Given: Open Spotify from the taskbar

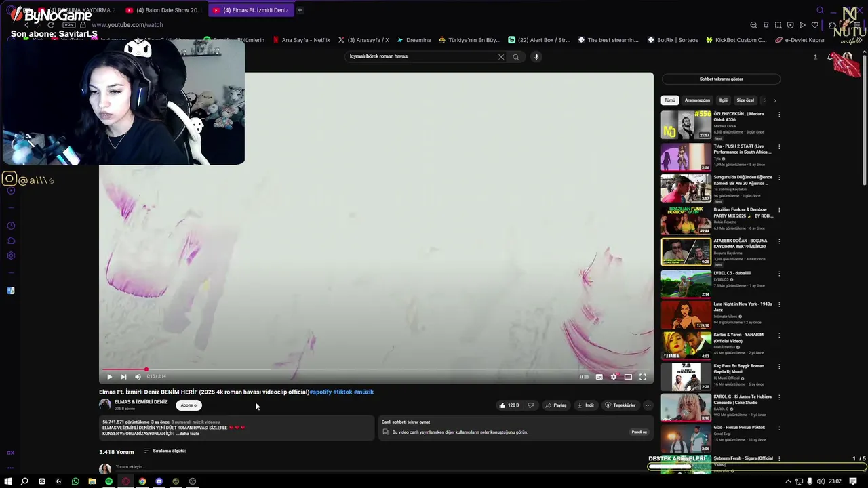Looking at the screenshot, I should pyautogui.click(x=108, y=481).
